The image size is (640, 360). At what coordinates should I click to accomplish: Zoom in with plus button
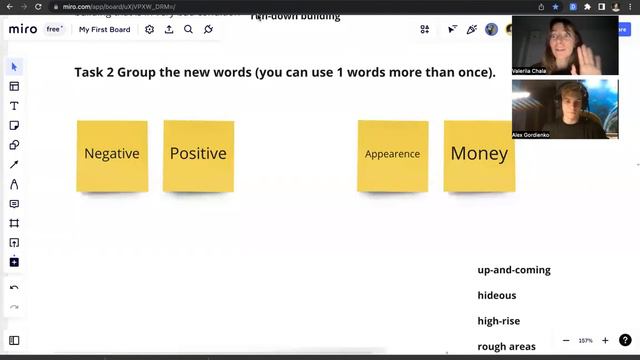pyautogui.click(x=605, y=340)
